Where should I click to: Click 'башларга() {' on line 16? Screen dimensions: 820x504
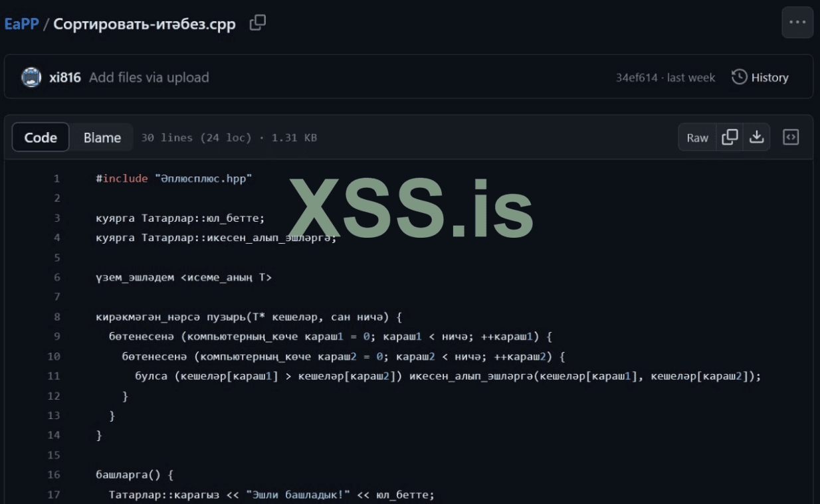(x=135, y=475)
